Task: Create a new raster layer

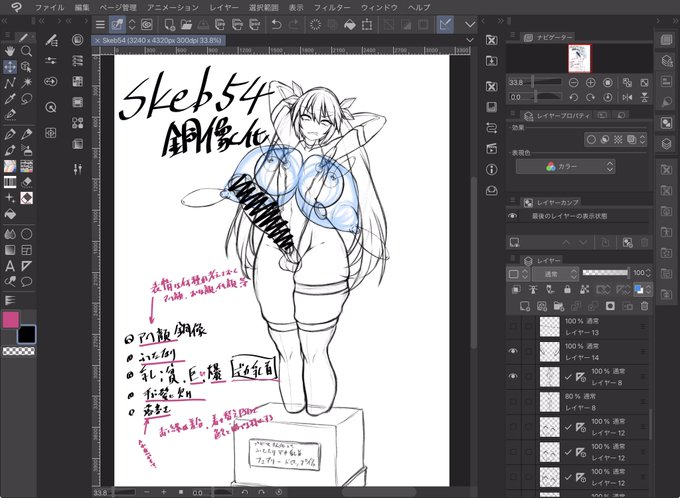Action: (525, 306)
